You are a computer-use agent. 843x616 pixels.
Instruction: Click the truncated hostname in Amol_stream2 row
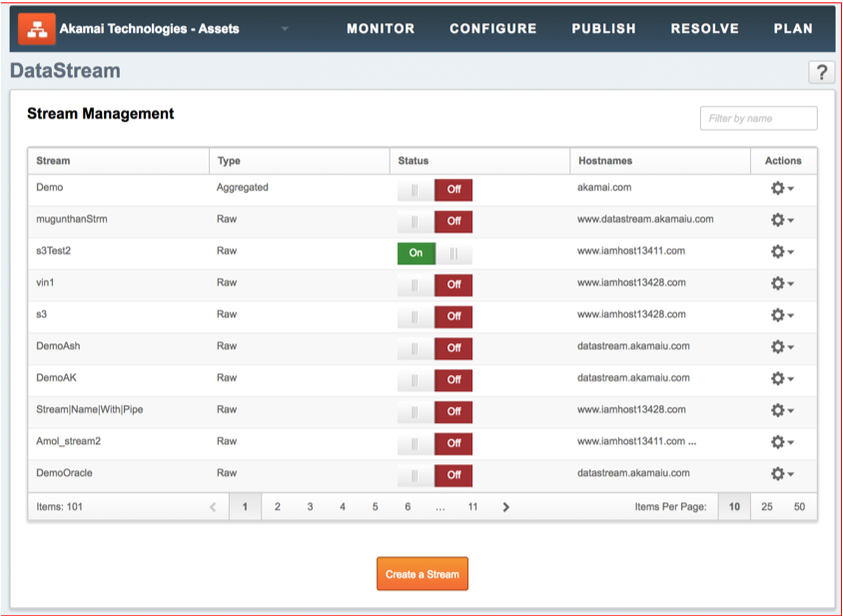(x=636, y=441)
